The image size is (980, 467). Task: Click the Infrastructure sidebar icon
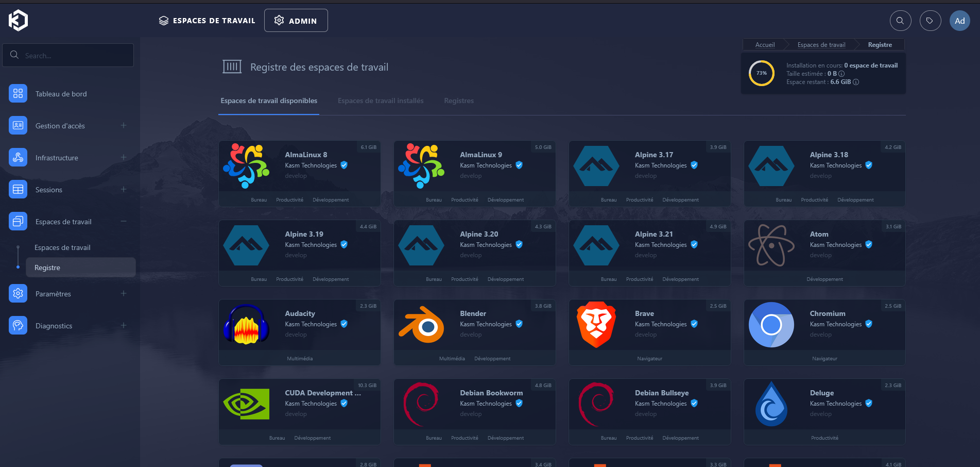click(x=18, y=157)
